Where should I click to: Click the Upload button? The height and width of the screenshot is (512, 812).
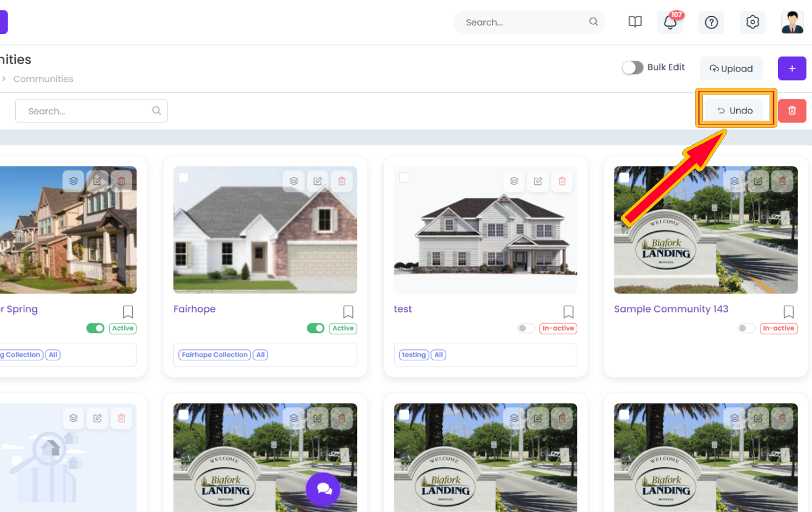pyautogui.click(x=731, y=69)
